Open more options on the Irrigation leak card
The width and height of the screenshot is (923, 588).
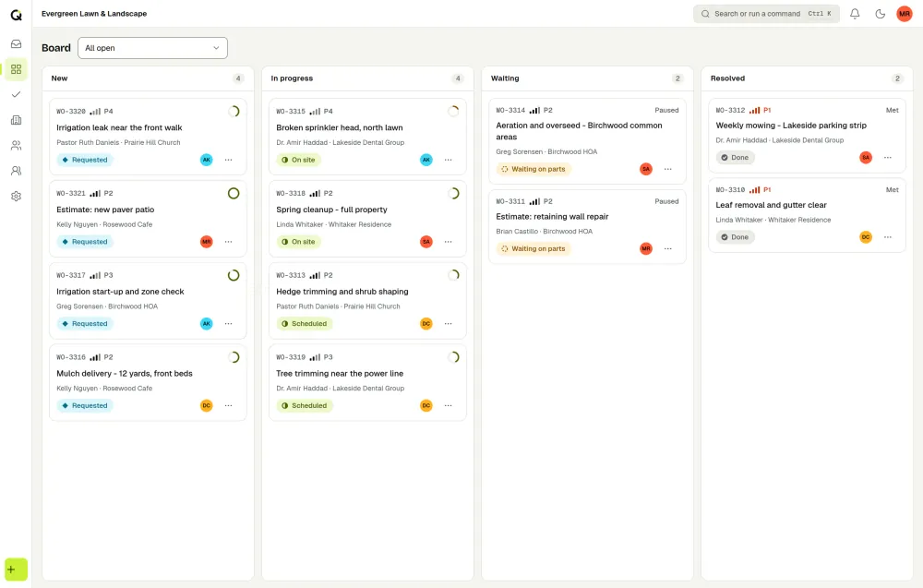point(228,160)
